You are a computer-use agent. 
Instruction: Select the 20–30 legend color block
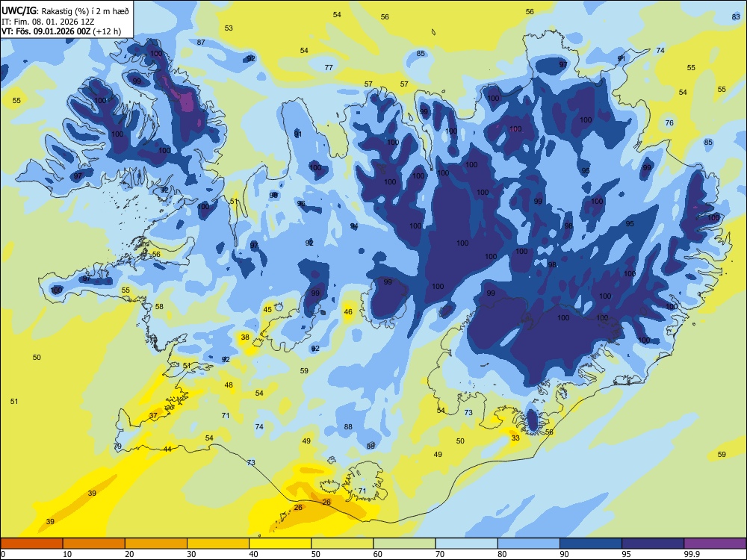156,544
